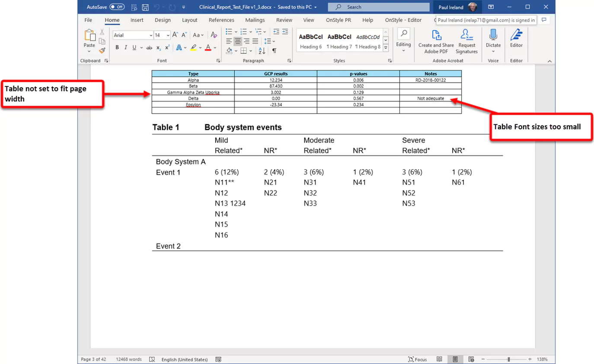
Task: Click the Copy icon in Clipboard group
Action: pyautogui.click(x=102, y=41)
